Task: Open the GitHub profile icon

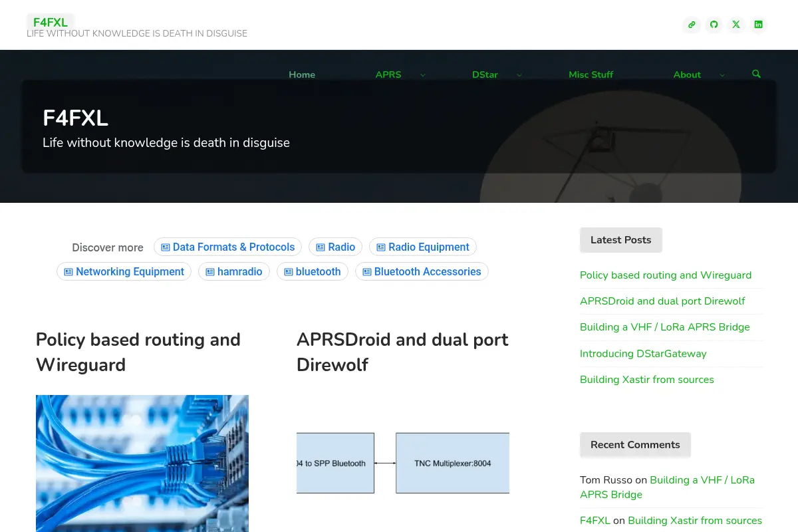Action: [x=714, y=25]
